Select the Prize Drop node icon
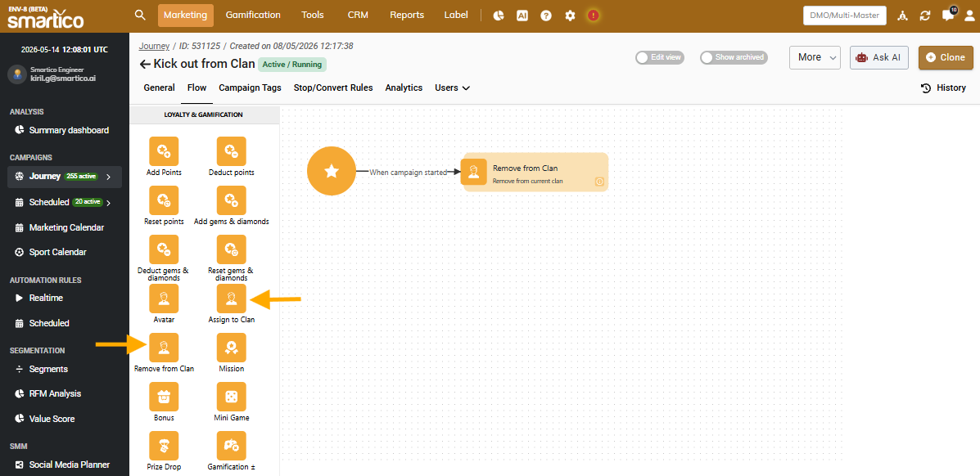980x476 pixels. coord(164,446)
